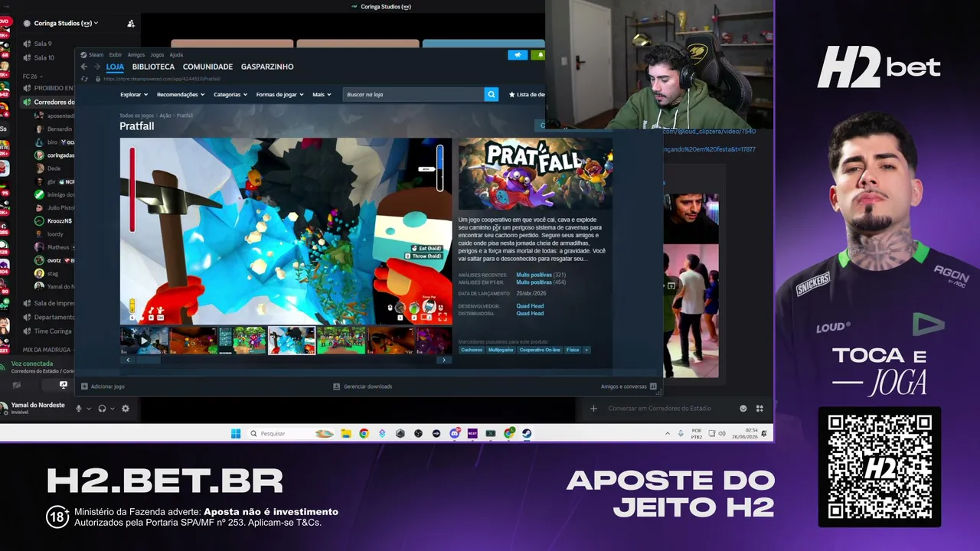Open Google Chrome from taskbar
980x551 pixels.
[364, 433]
